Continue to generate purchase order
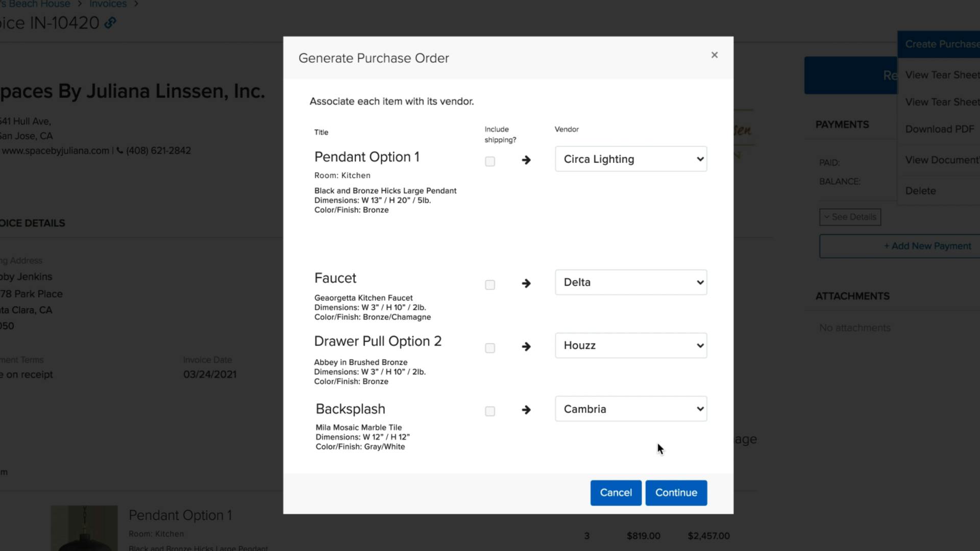980x551 pixels. tap(676, 493)
